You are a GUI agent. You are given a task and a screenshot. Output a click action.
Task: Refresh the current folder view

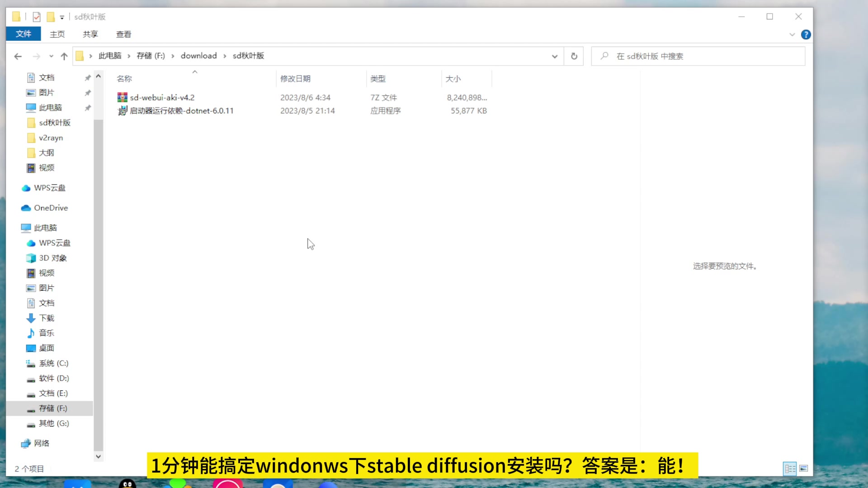[x=574, y=56]
